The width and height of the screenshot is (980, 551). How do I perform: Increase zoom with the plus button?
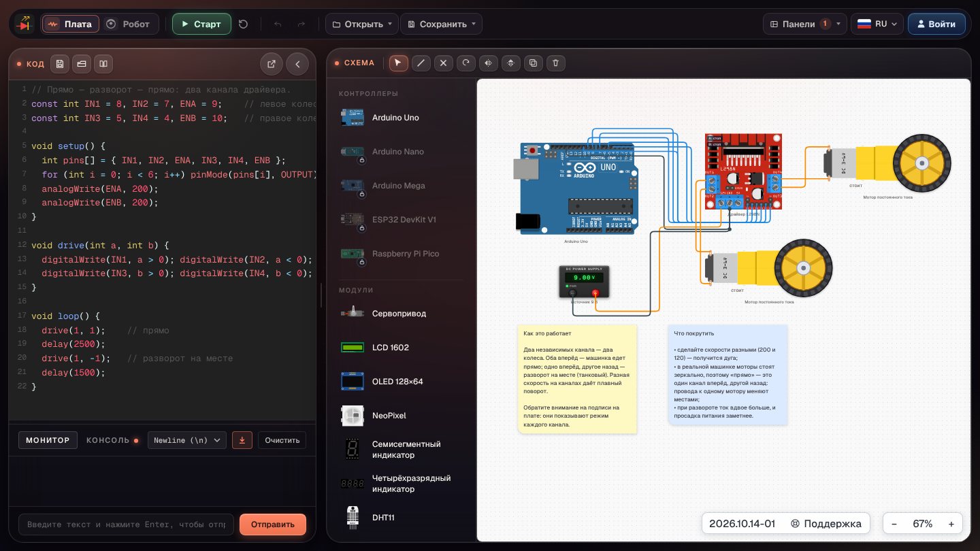click(951, 524)
